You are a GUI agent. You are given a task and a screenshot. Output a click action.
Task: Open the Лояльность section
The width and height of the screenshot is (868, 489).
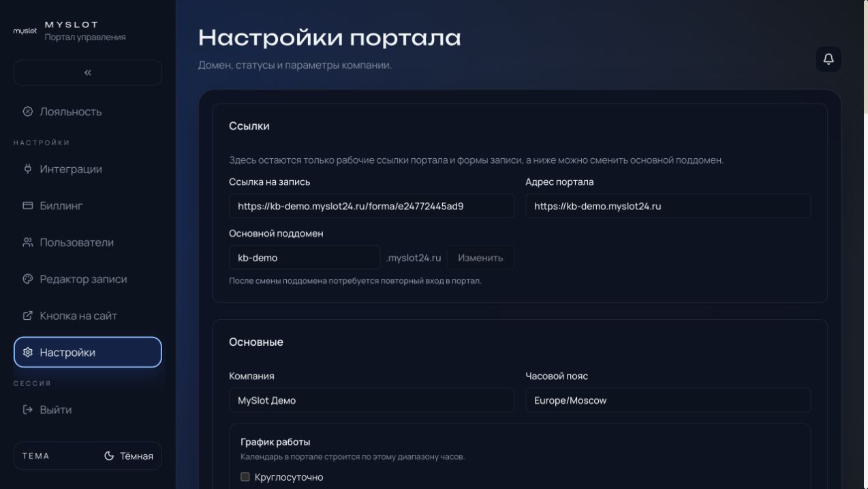click(x=88, y=111)
